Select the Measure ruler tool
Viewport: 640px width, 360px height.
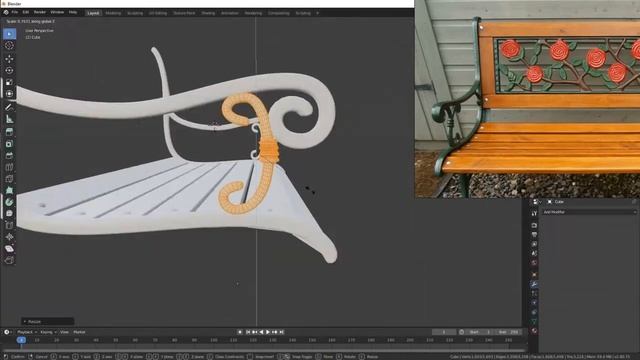[9, 119]
